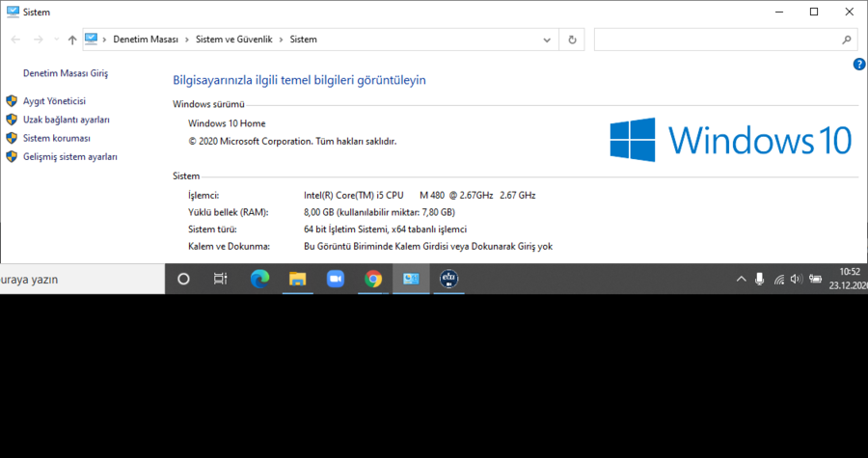
Task: Select Denetim Masası in breadcrumb
Action: pos(146,40)
